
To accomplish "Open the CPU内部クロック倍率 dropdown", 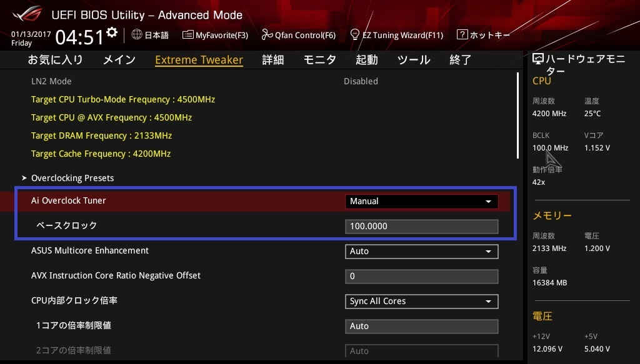I will click(422, 301).
